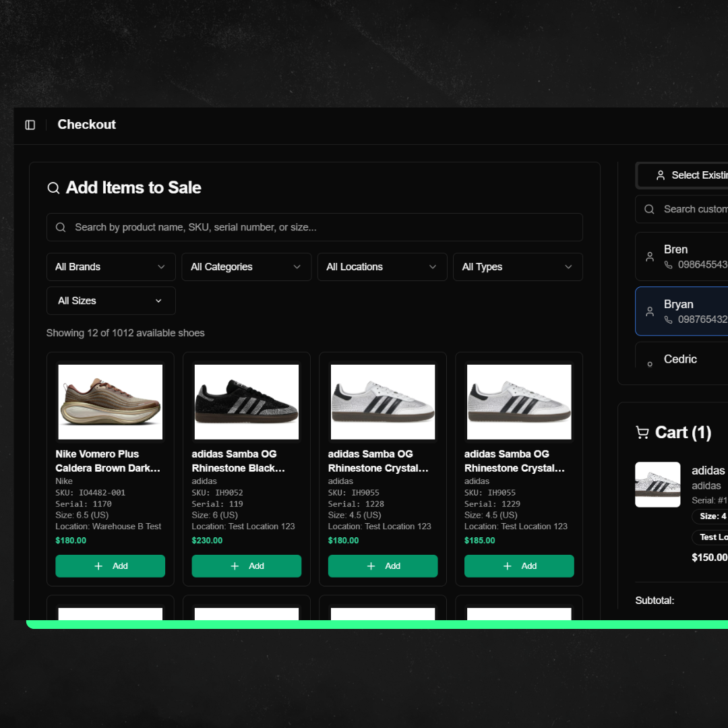This screenshot has width=728, height=728.
Task: Open the All Types dropdown
Action: coord(518,267)
